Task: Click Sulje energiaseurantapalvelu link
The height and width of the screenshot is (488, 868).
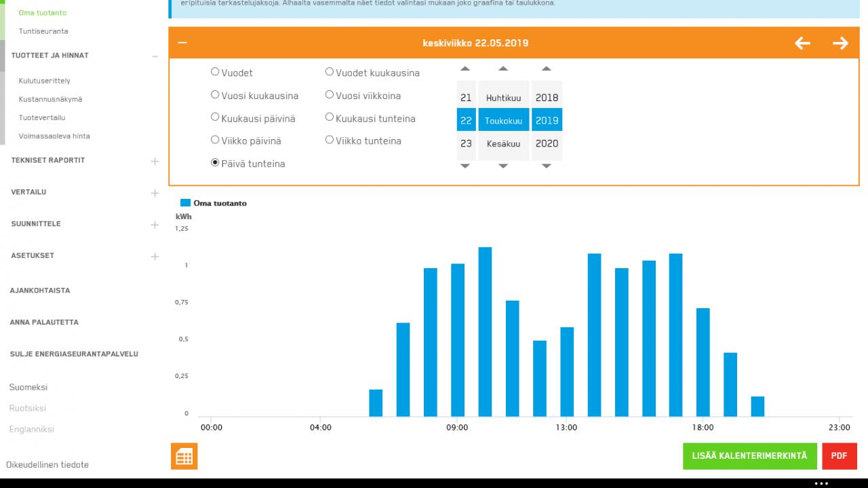Action: [x=74, y=354]
